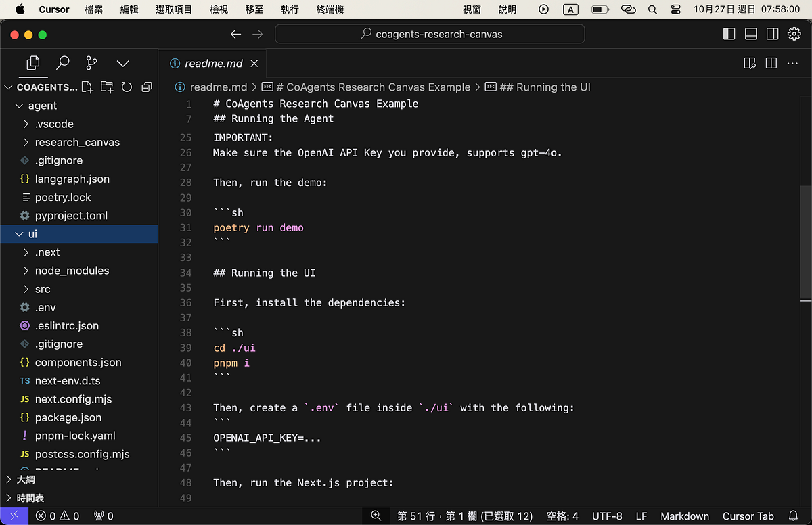
Task: Open the Source Control view
Action: point(92,63)
